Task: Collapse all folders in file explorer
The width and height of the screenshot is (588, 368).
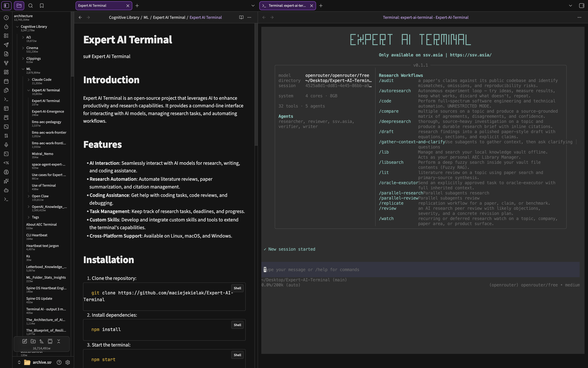Action: pyautogui.click(x=58, y=342)
